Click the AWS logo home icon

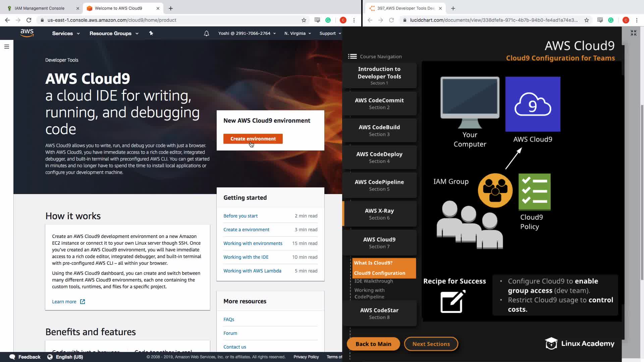point(27,33)
